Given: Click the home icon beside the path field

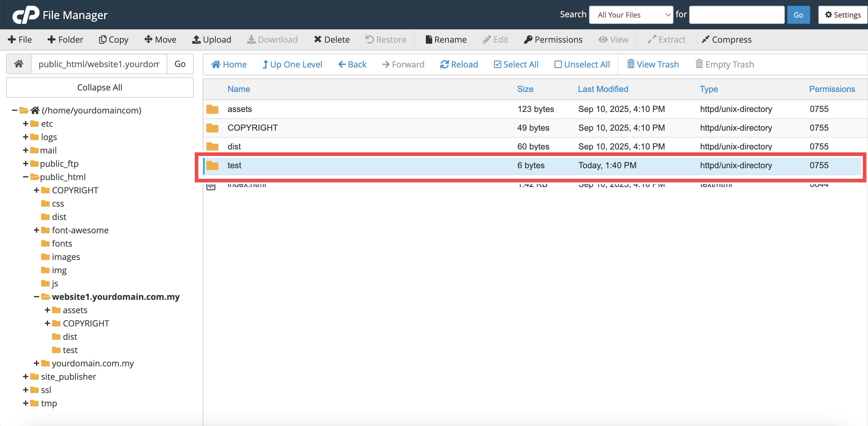Looking at the screenshot, I should click(x=19, y=64).
